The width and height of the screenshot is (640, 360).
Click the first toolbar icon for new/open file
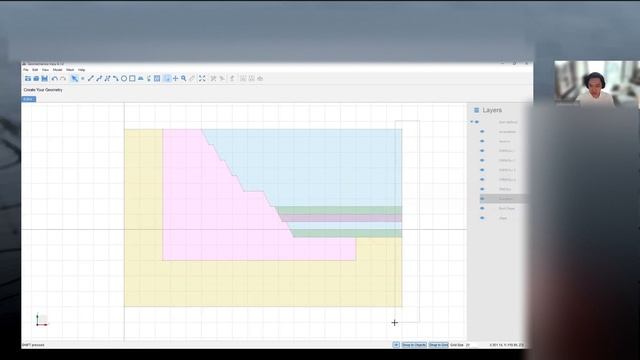coord(28,78)
